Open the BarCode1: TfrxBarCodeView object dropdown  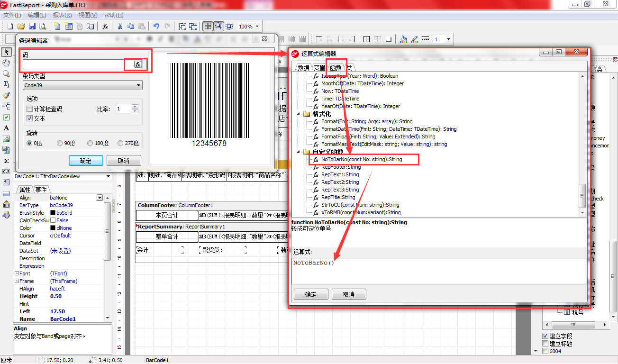pos(109,176)
